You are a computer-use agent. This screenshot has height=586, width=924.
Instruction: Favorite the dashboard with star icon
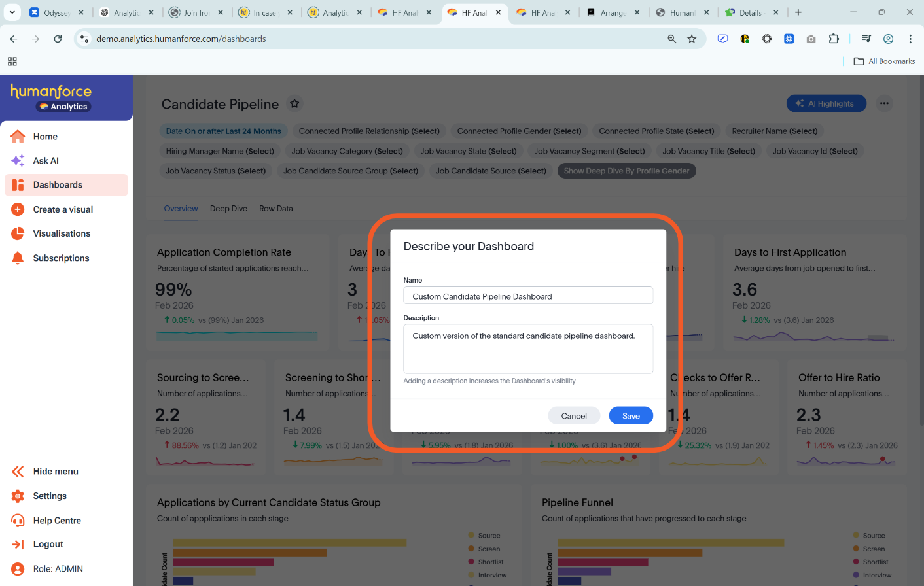click(x=294, y=103)
